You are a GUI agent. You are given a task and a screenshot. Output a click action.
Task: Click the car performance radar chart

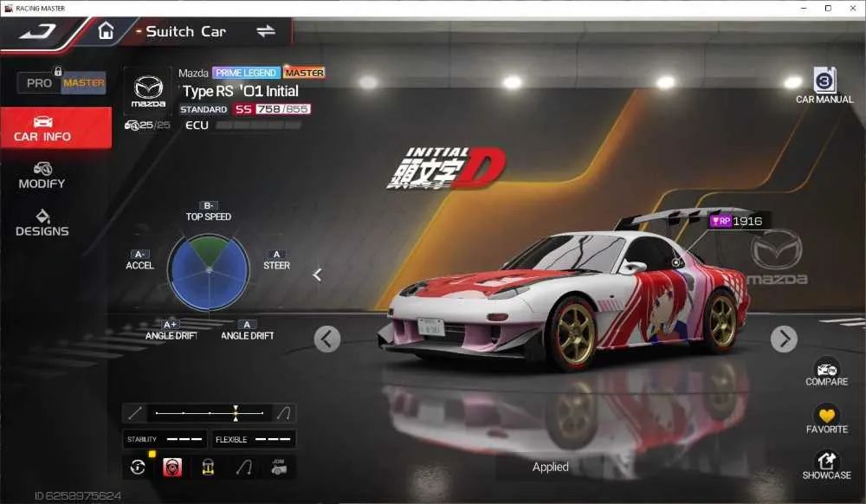click(209, 271)
